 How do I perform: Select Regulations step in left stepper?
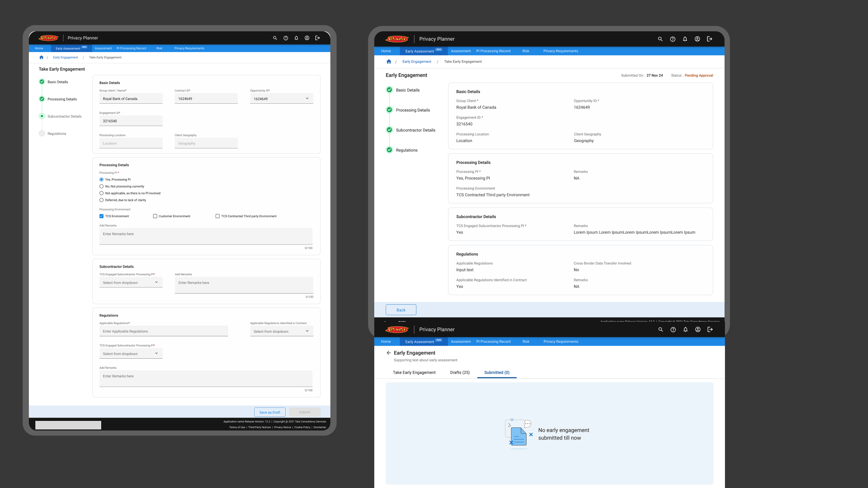[56, 134]
